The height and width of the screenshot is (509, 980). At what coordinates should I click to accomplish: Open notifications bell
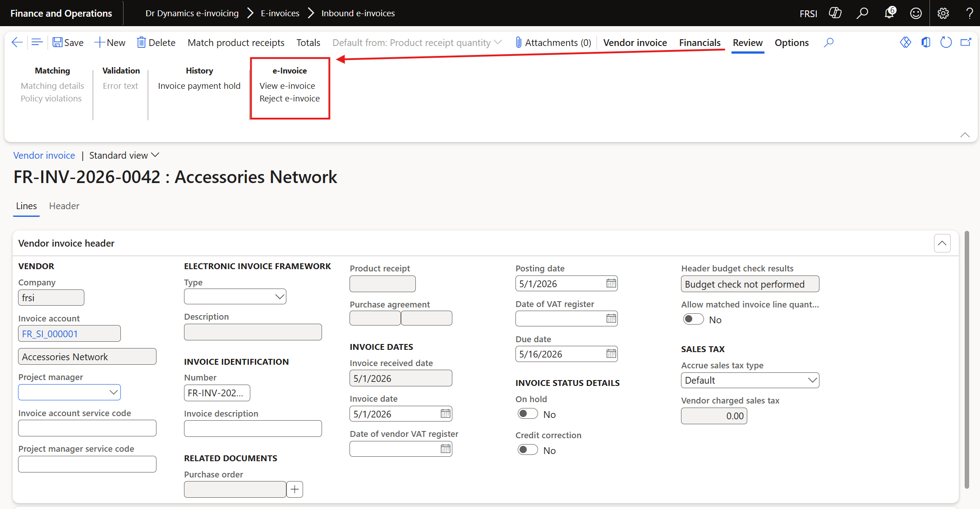[x=889, y=13]
